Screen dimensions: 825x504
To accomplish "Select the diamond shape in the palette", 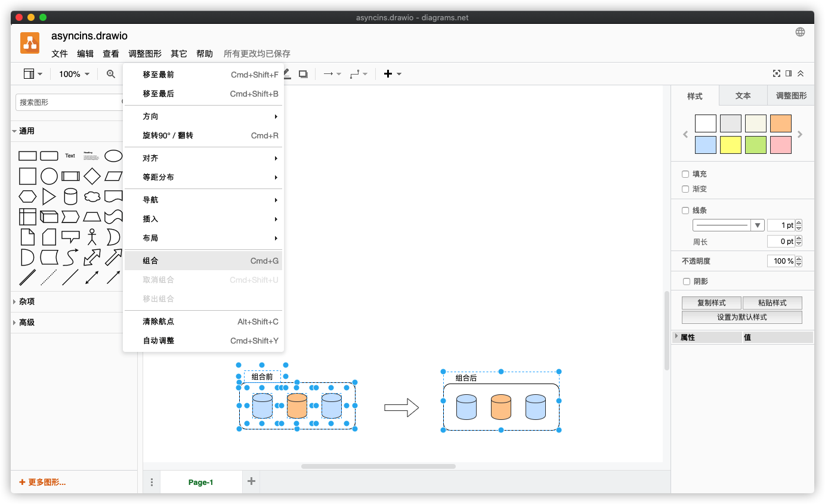I will click(92, 176).
